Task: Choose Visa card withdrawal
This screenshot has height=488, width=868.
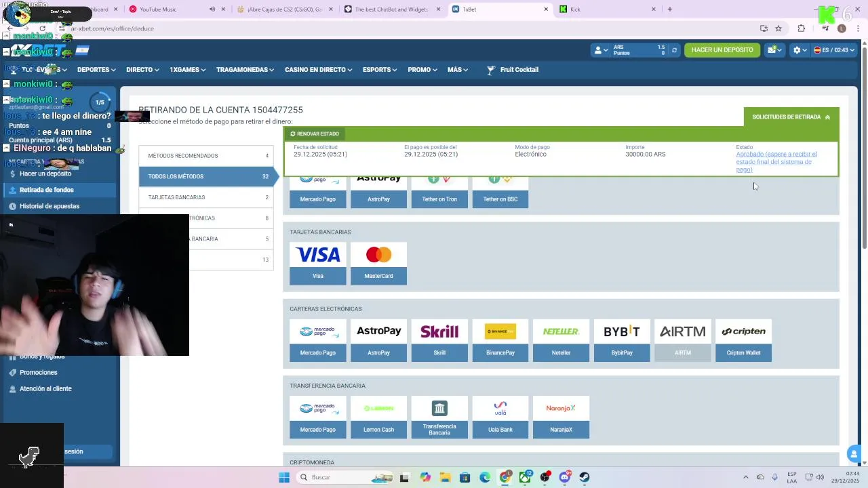Action: (x=318, y=264)
